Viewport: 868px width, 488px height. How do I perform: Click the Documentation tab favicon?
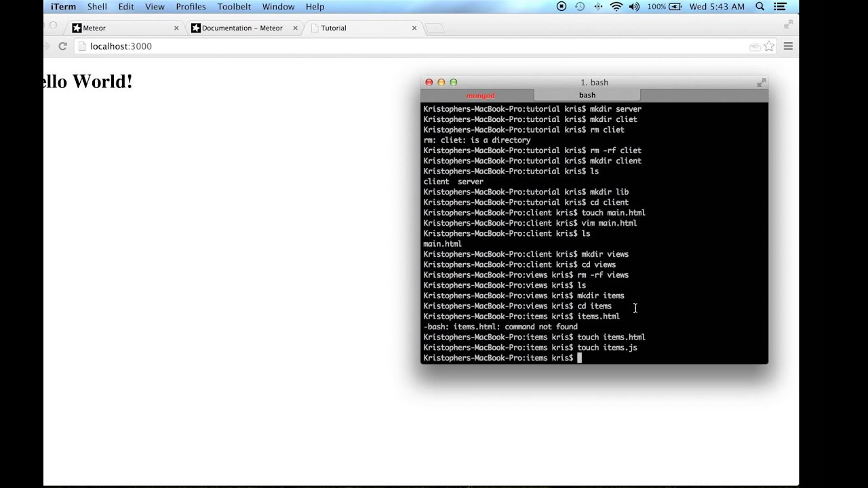[x=196, y=28]
